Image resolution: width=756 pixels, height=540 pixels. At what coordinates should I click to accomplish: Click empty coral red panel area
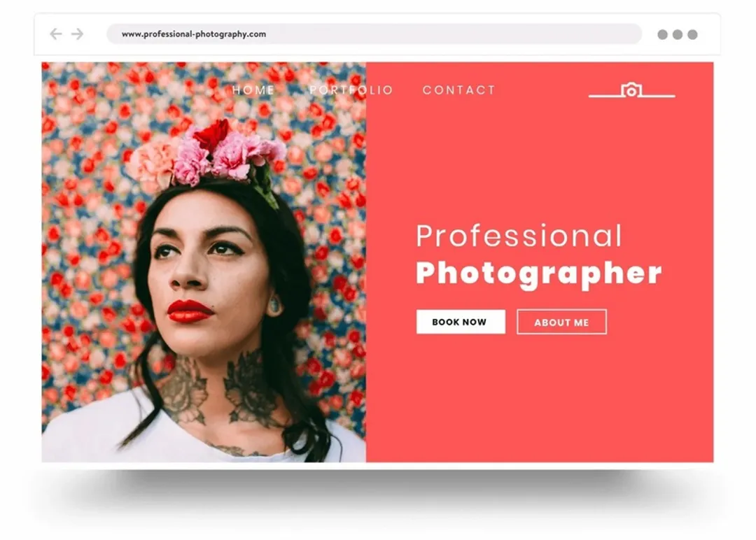pos(540,400)
